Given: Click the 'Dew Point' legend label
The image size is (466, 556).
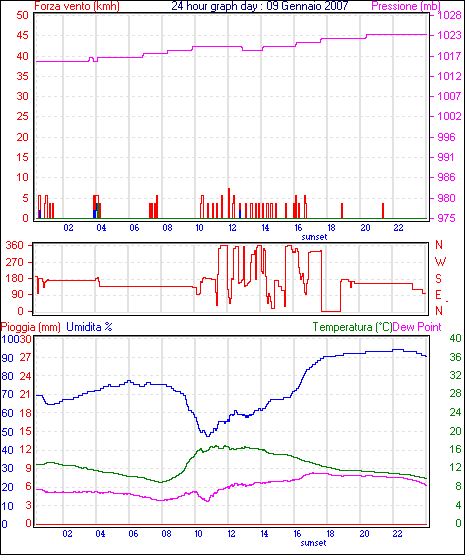Looking at the screenshot, I should (x=417, y=327).
